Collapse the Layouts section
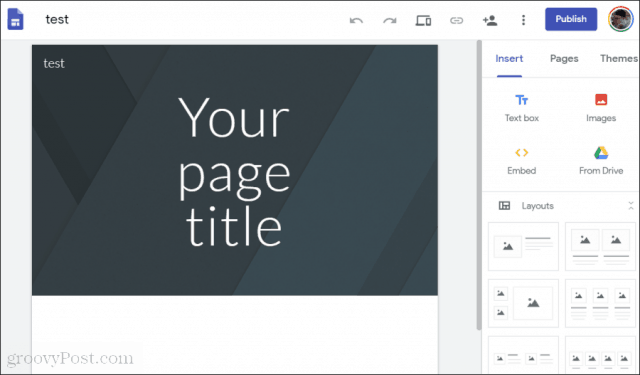 click(631, 206)
